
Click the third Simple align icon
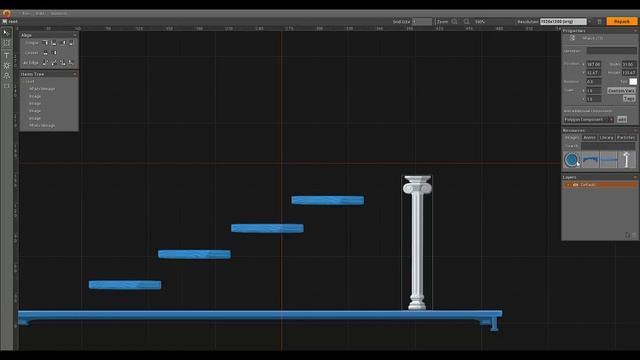63,43
